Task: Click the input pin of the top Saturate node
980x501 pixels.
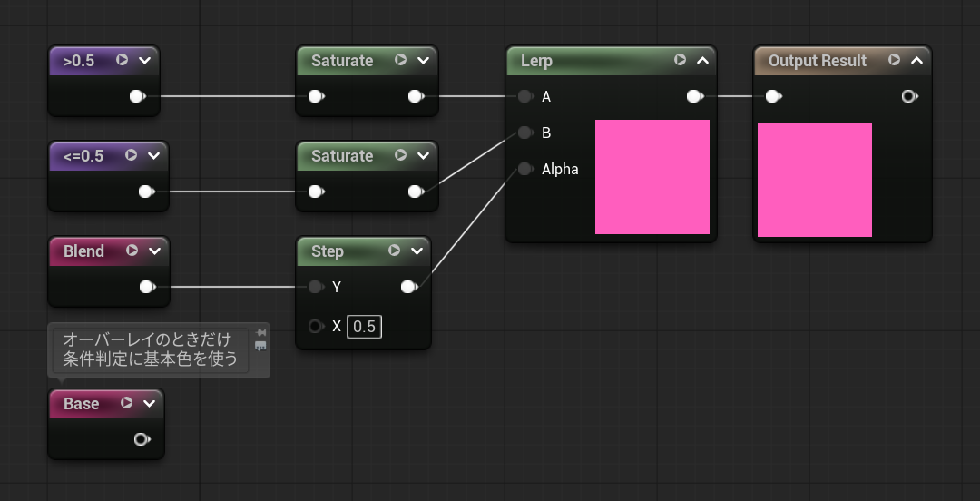Action: pos(317,96)
